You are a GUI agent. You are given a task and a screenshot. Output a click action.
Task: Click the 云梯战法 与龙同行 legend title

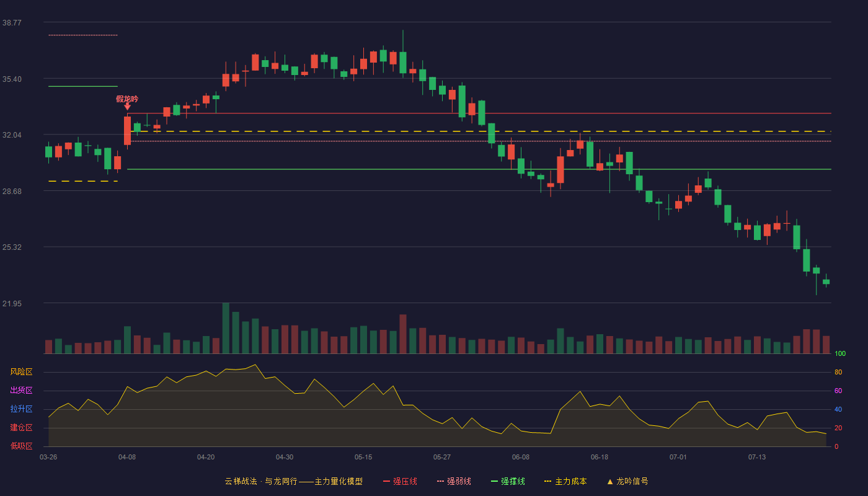pyautogui.click(x=293, y=481)
